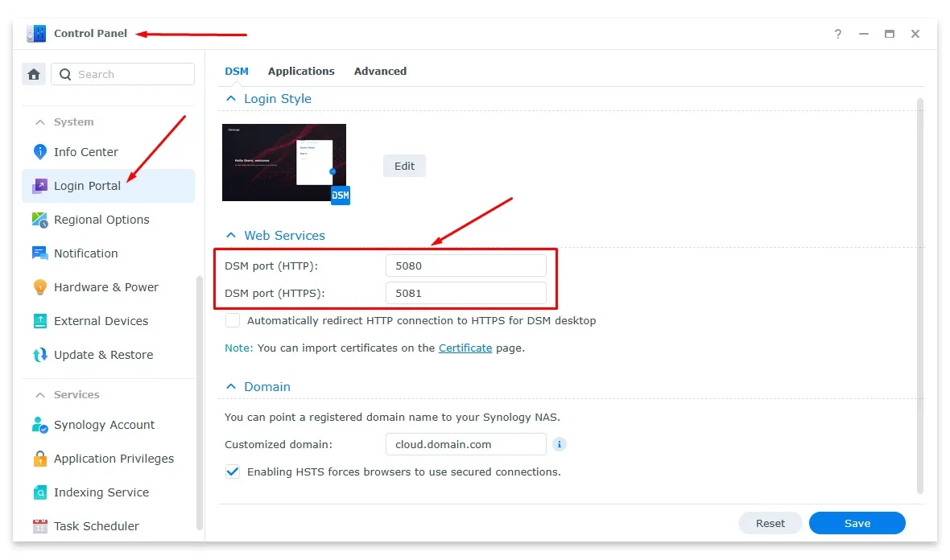
Task: Select Application Privileges in the sidebar
Action: [113, 459]
